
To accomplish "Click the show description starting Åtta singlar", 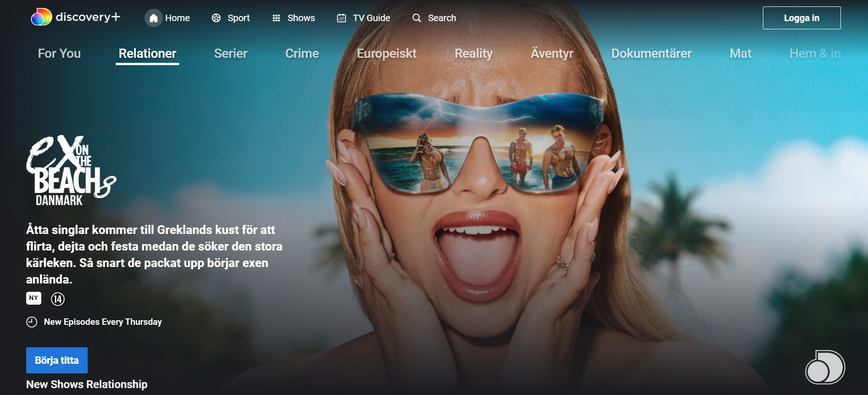I will (154, 255).
